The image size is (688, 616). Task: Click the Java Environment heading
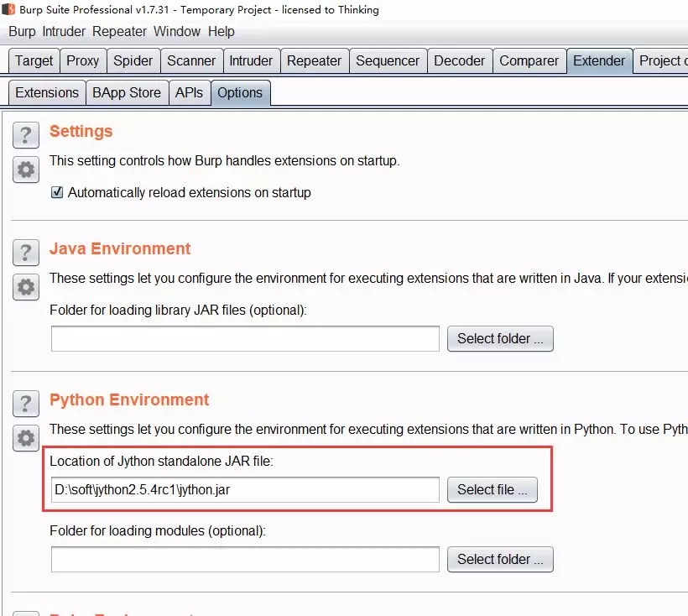click(120, 248)
